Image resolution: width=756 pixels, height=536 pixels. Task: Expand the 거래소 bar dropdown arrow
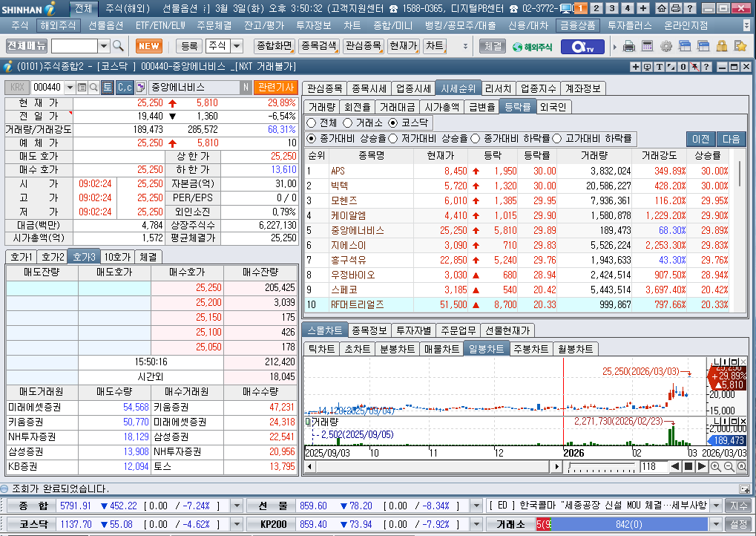[x=716, y=524]
